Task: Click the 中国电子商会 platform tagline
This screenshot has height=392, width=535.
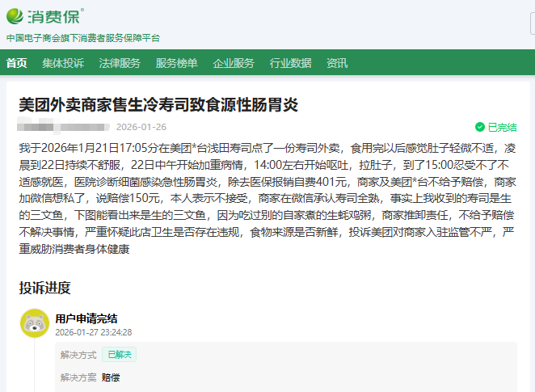Action: coord(83,37)
